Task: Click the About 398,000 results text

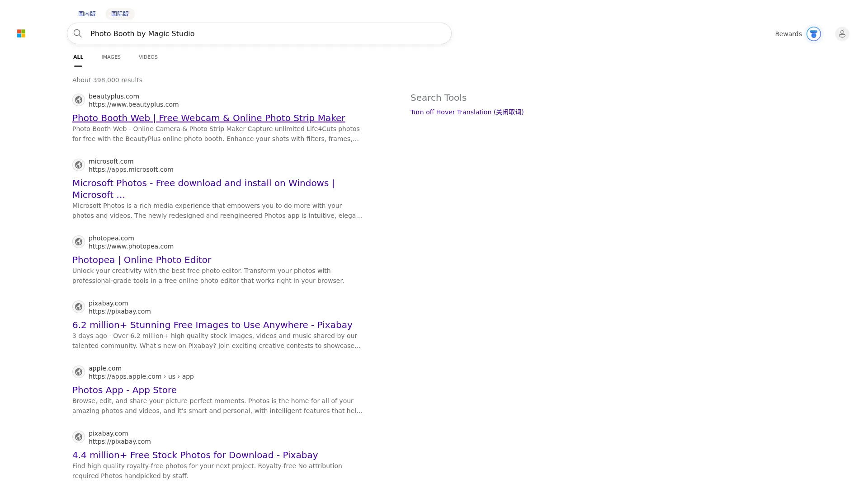Action: (x=107, y=80)
